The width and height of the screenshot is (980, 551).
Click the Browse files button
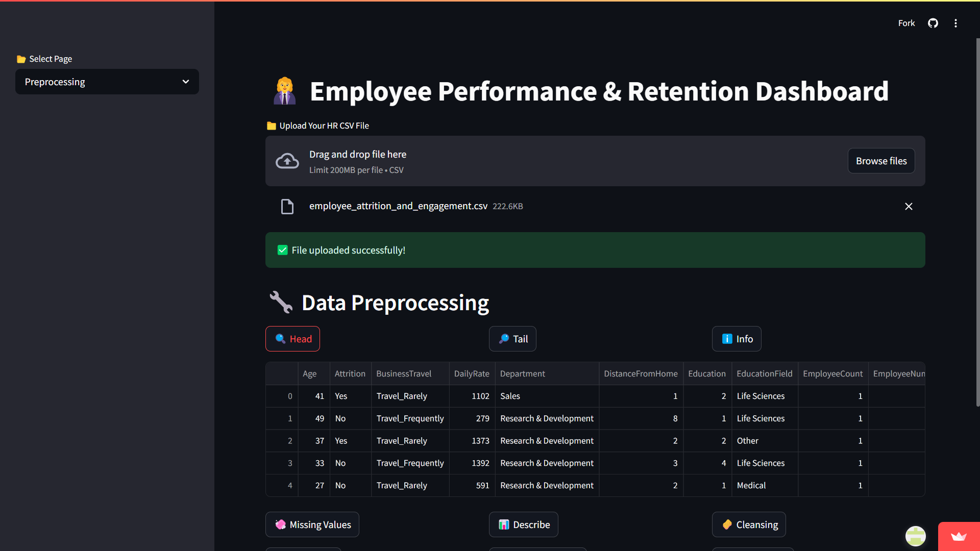pyautogui.click(x=881, y=161)
